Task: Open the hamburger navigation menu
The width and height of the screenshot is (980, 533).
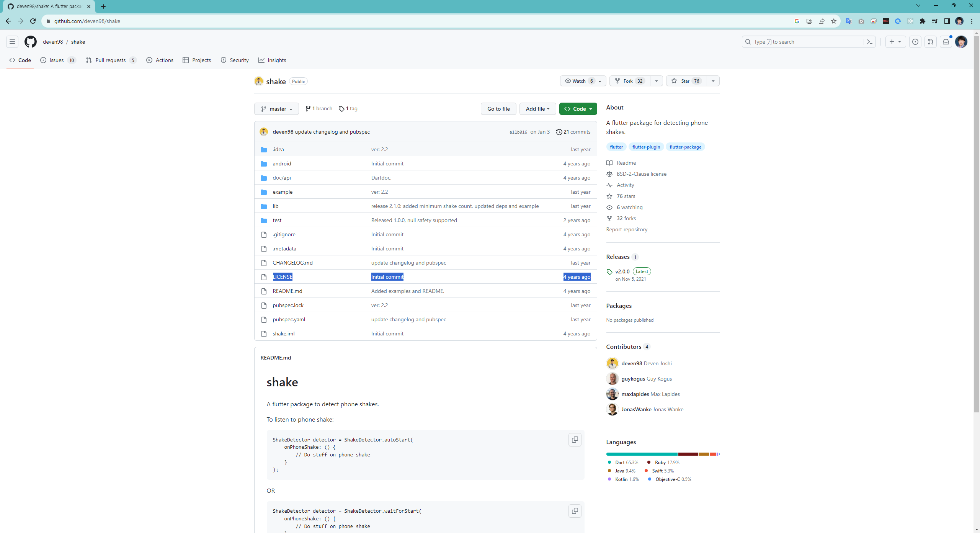Action: click(x=12, y=42)
